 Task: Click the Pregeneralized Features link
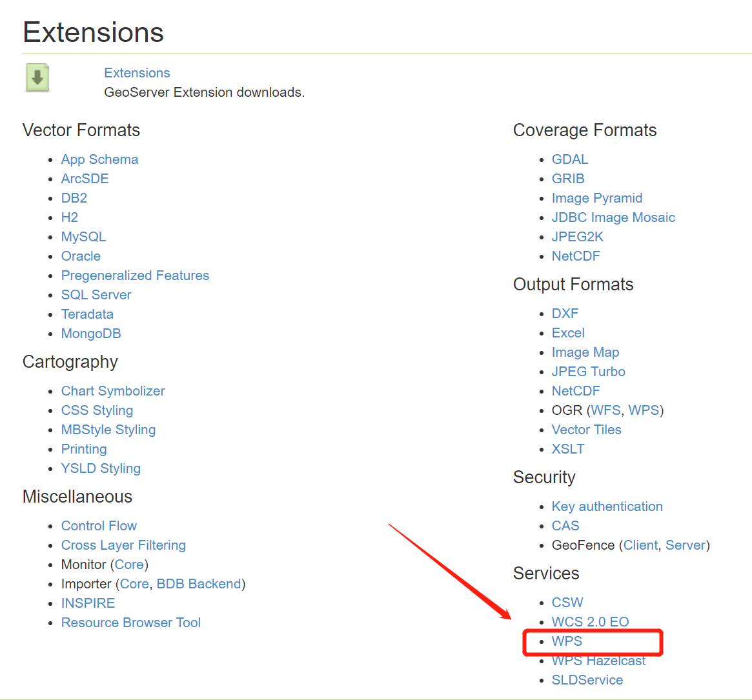click(135, 275)
